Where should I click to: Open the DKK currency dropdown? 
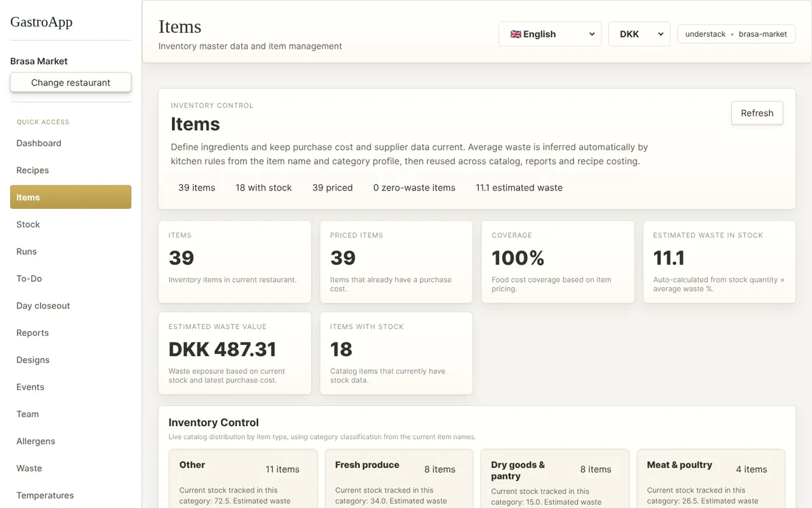coord(639,34)
